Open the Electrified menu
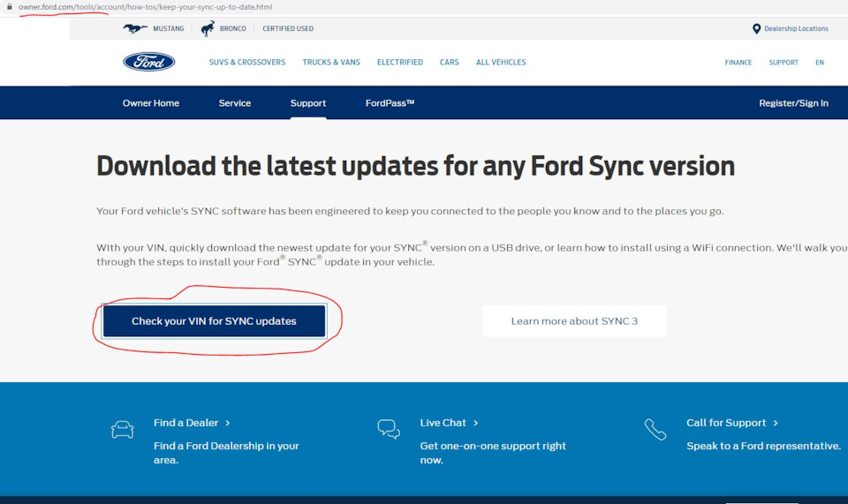Screen dimensions: 848x504 coord(399,62)
